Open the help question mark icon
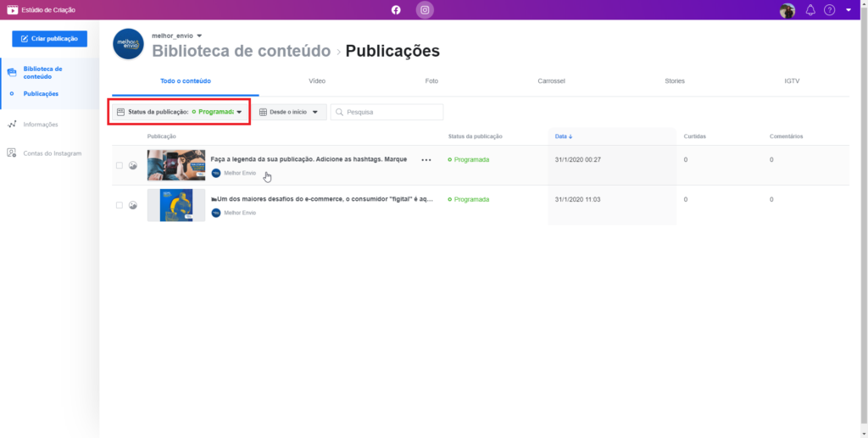 click(x=829, y=10)
